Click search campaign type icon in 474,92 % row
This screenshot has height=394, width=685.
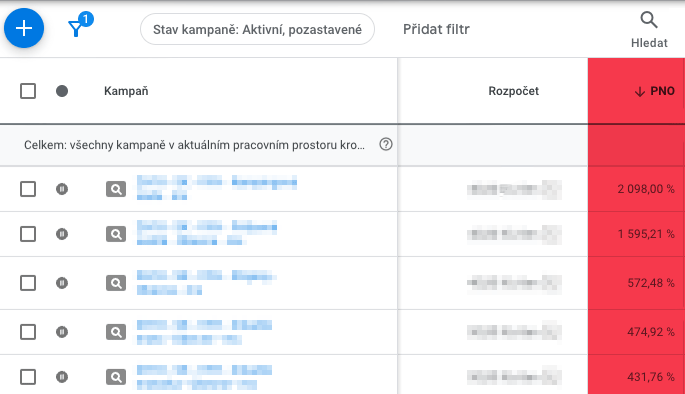116,332
